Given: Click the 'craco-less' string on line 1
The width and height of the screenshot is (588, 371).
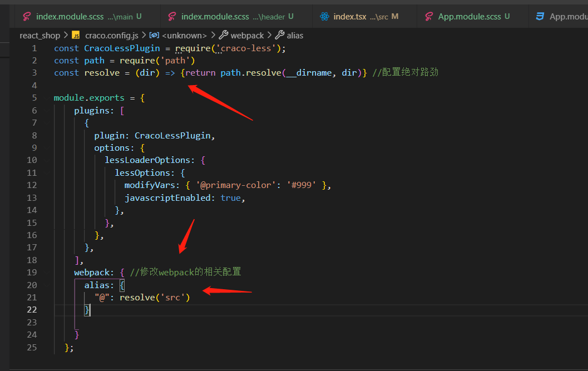Looking at the screenshot, I should point(246,48).
